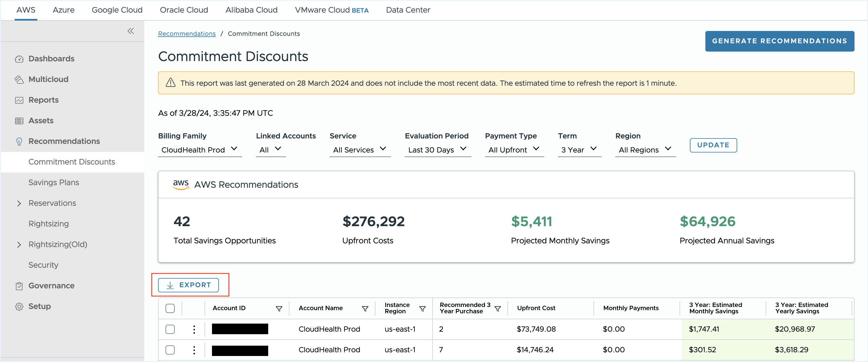Switch to the Google Cloud tab
The height and width of the screenshot is (362, 868).
117,9
